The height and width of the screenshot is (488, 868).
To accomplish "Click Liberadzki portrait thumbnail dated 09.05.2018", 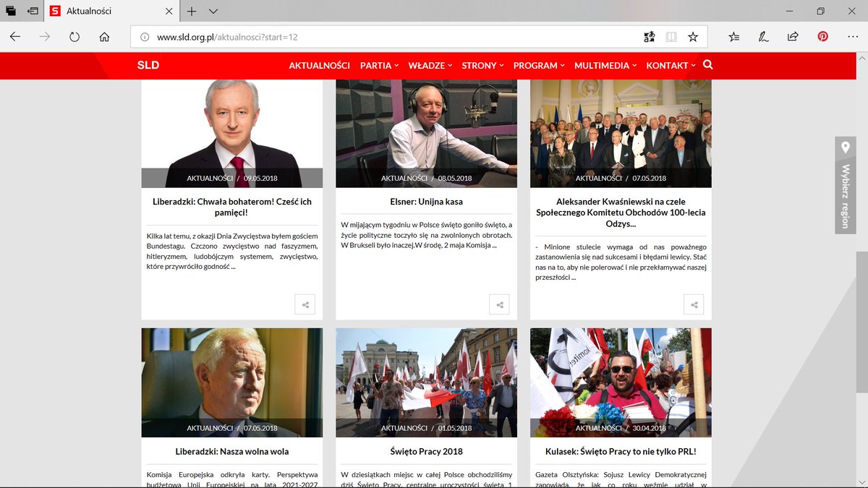I will point(232,134).
